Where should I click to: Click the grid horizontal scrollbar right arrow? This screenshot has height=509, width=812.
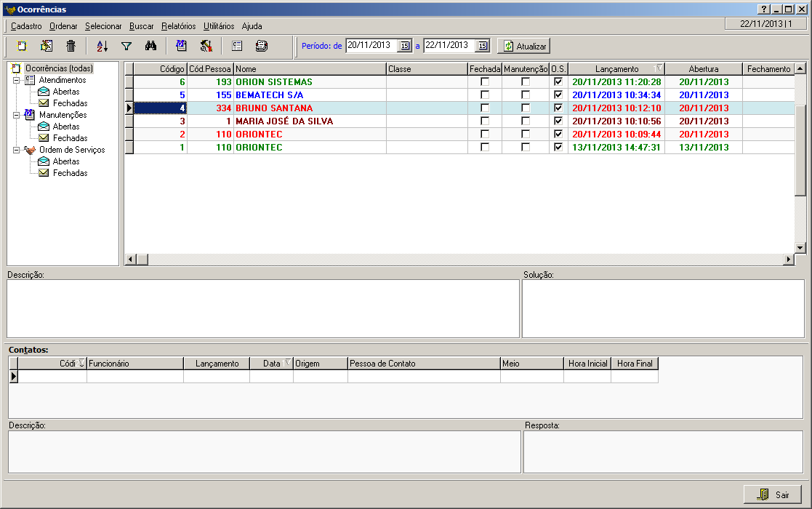click(788, 259)
